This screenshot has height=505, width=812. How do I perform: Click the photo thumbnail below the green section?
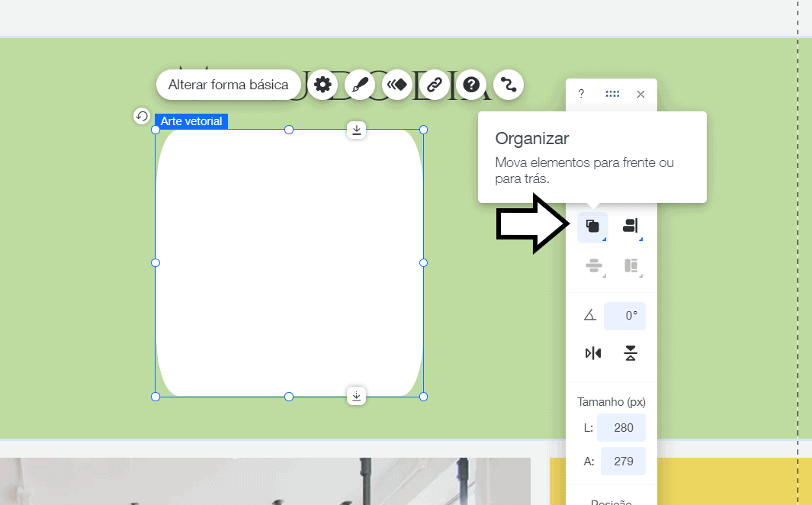pos(265,481)
